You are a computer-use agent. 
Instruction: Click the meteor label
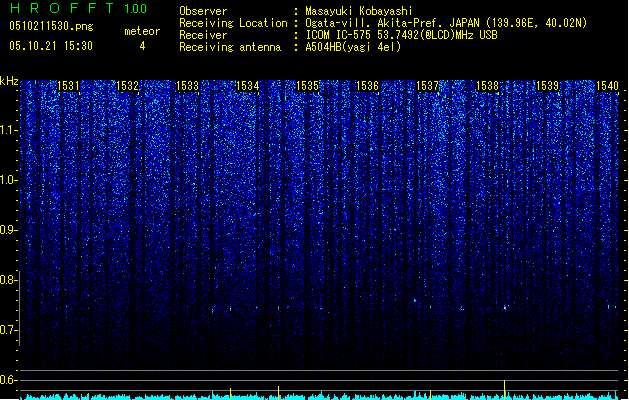[142, 31]
